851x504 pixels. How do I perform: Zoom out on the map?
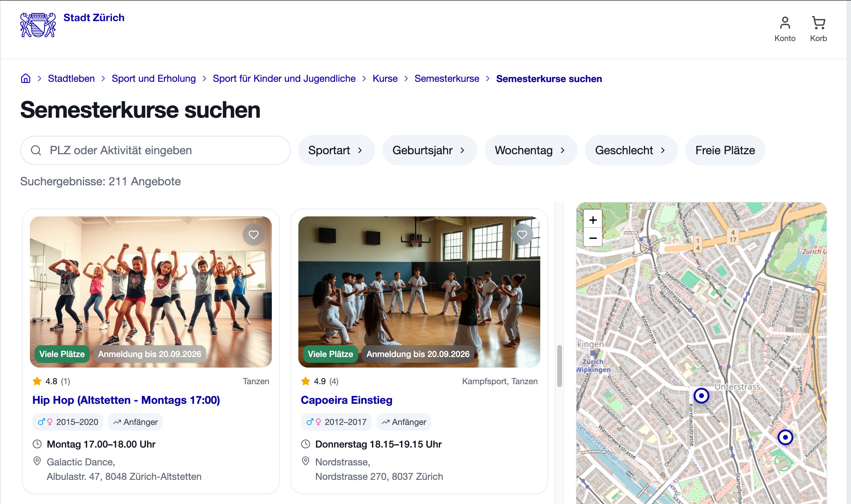(593, 238)
